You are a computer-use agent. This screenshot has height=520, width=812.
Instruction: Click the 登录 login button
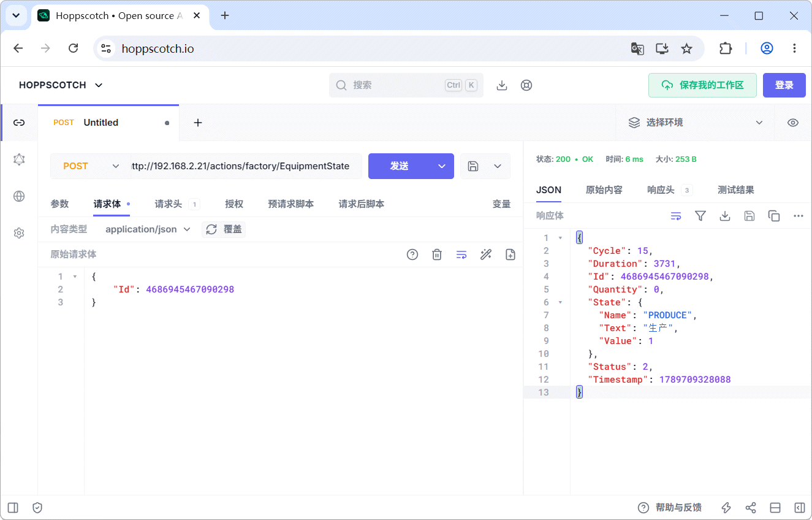point(784,85)
